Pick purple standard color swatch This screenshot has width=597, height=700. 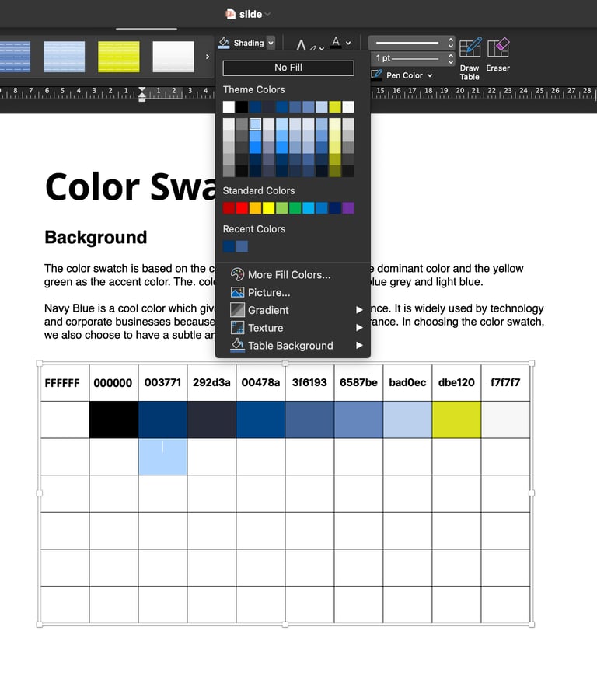click(x=348, y=208)
